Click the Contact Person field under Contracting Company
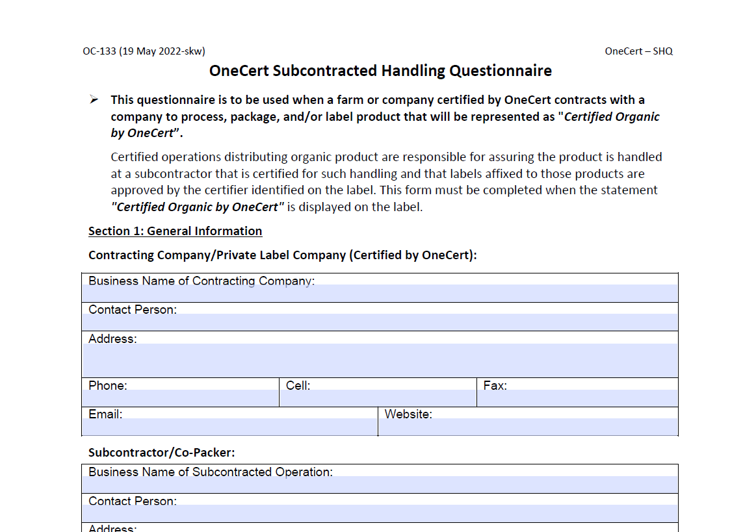The width and height of the screenshot is (756, 532). (x=380, y=322)
